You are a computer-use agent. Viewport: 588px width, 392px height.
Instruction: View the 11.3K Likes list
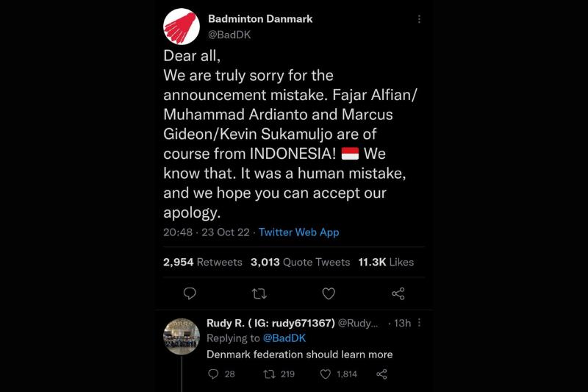click(x=386, y=262)
